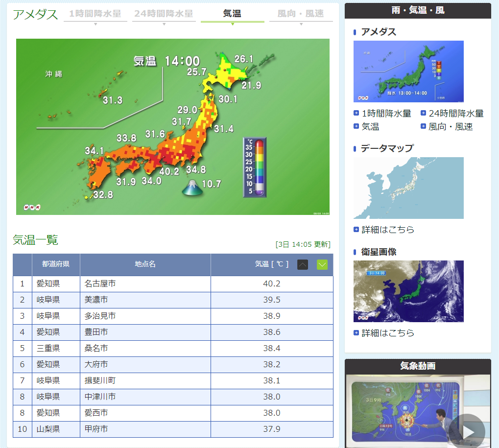This screenshot has width=499, height=448.
Task: Select the 中津川市 table cell
Action: point(145,397)
